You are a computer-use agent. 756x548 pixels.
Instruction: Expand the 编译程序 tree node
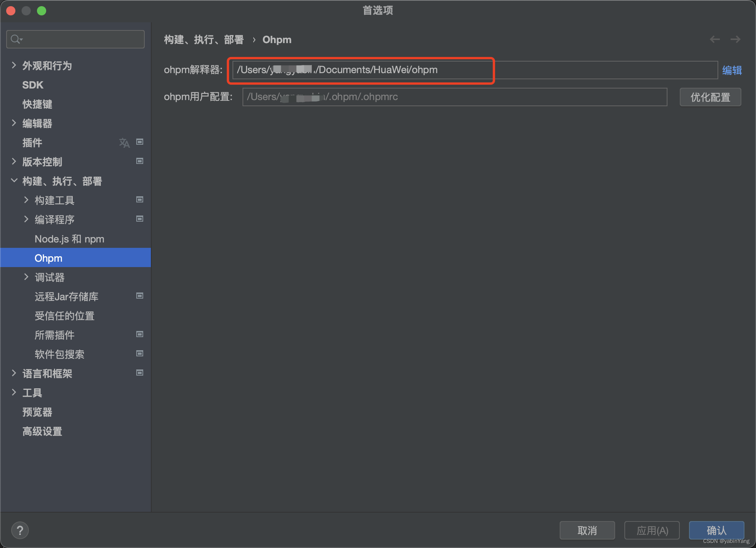(26, 219)
